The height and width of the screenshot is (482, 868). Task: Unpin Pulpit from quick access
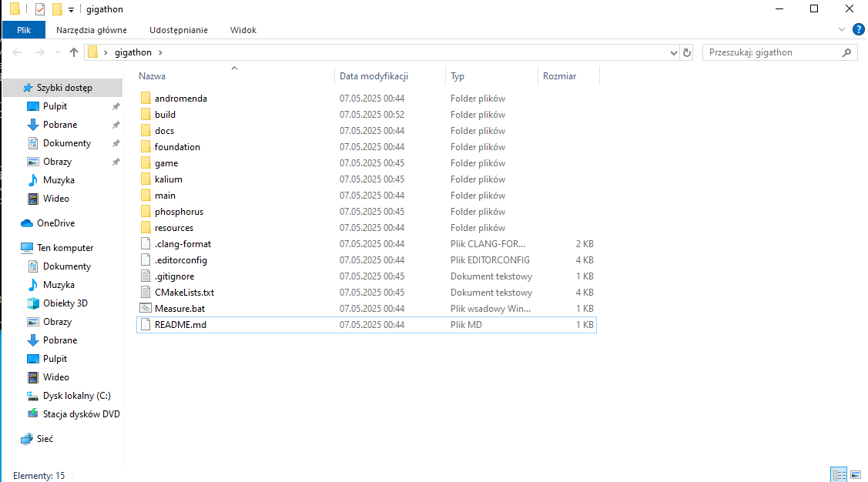[x=116, y=106]
